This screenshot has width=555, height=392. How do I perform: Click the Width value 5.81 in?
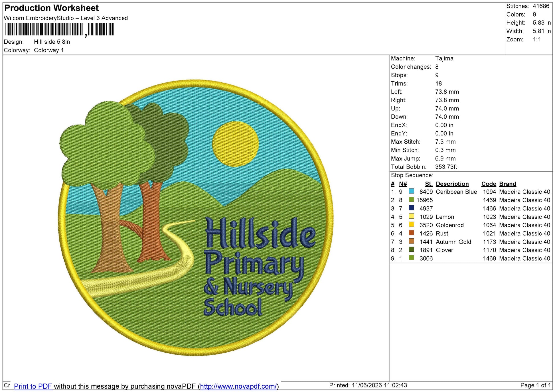(x=542, y=31)
